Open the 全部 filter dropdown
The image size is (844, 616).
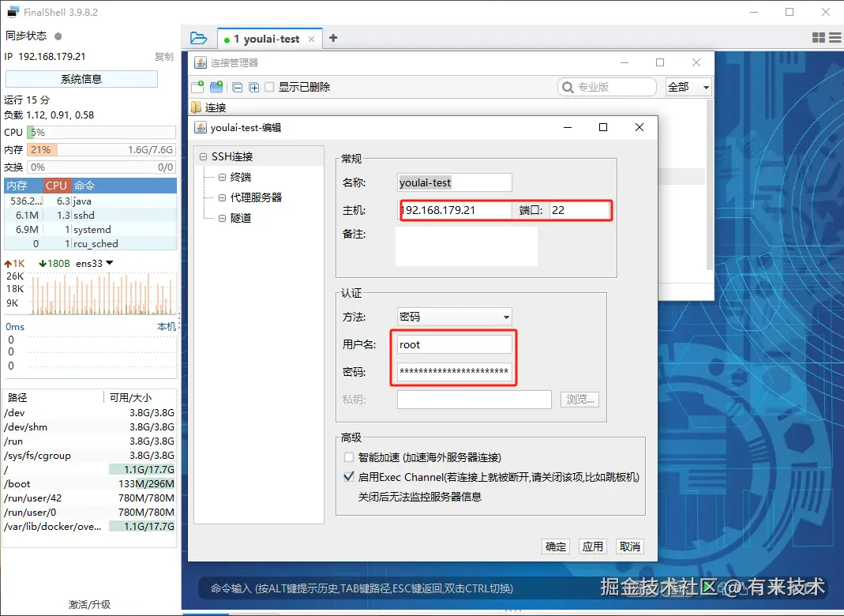(688, 87)
